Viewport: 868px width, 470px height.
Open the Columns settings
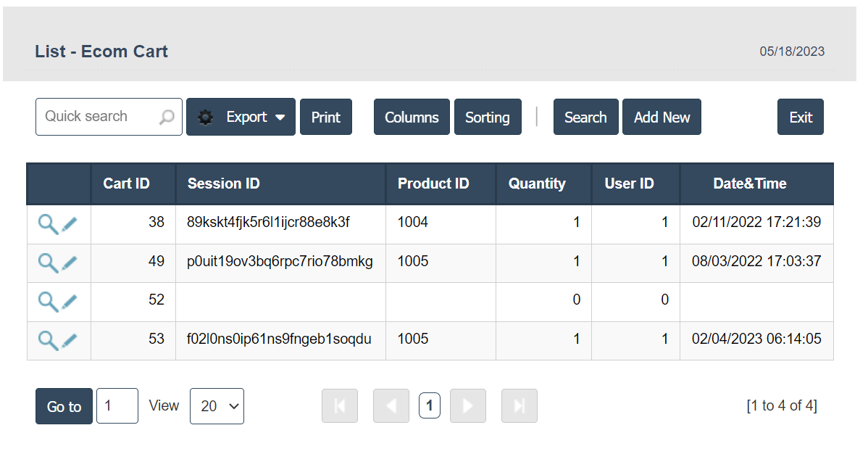pos(412,117)
